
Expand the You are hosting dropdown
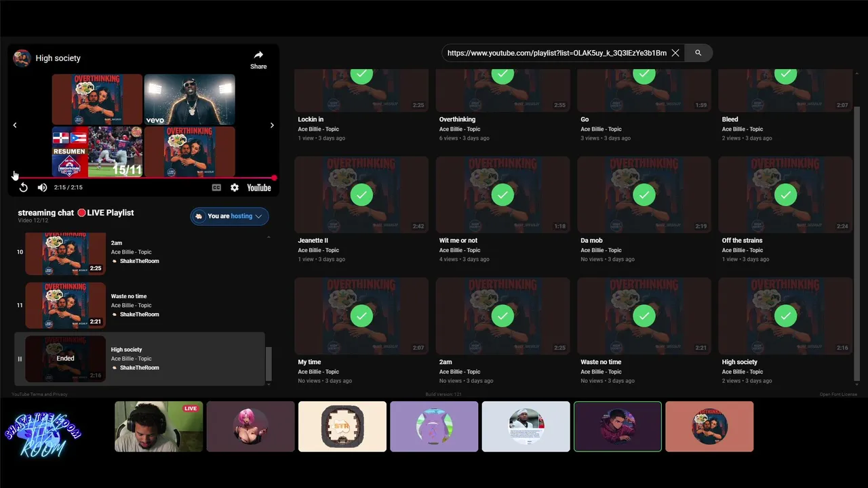pos(229,216)
